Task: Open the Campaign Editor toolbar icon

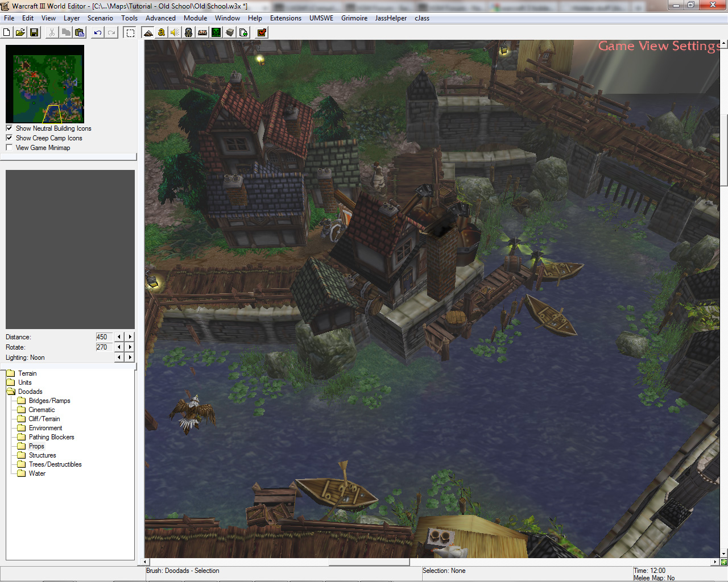Action: pos(202,32)
